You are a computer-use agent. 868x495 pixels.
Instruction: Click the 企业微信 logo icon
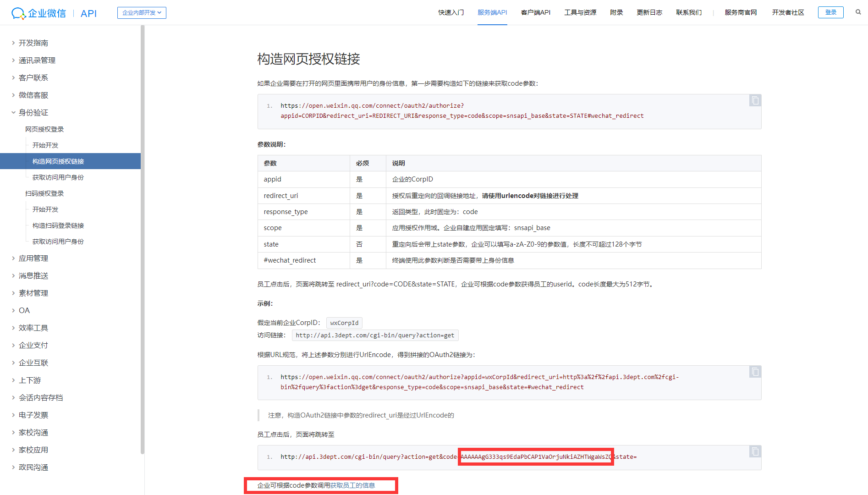click(38, 13)
